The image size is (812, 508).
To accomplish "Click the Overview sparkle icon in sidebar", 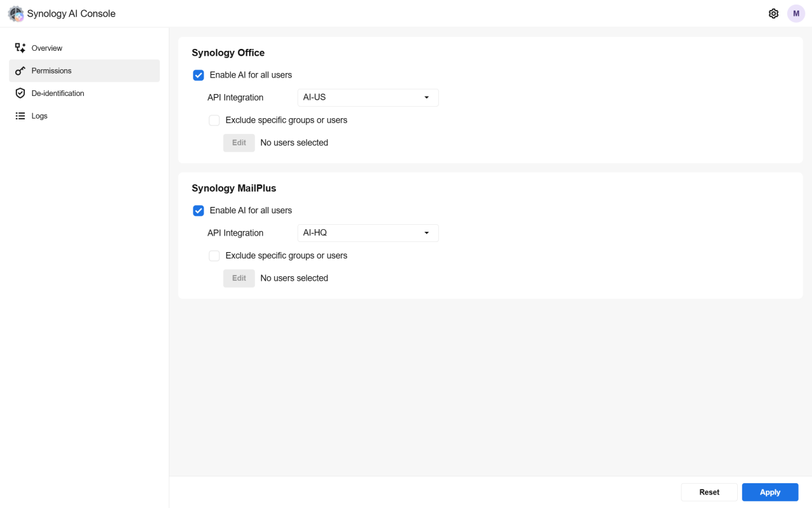I will coord(20,48).
